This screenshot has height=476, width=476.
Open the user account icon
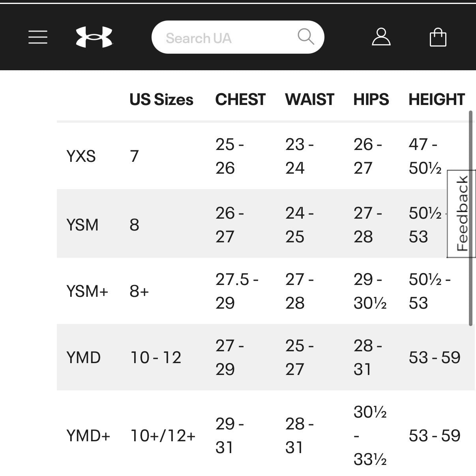point(381,37)
